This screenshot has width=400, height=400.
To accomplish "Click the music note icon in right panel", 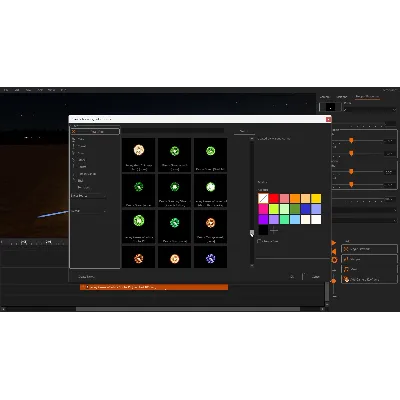I will click(x=346, y=269).
